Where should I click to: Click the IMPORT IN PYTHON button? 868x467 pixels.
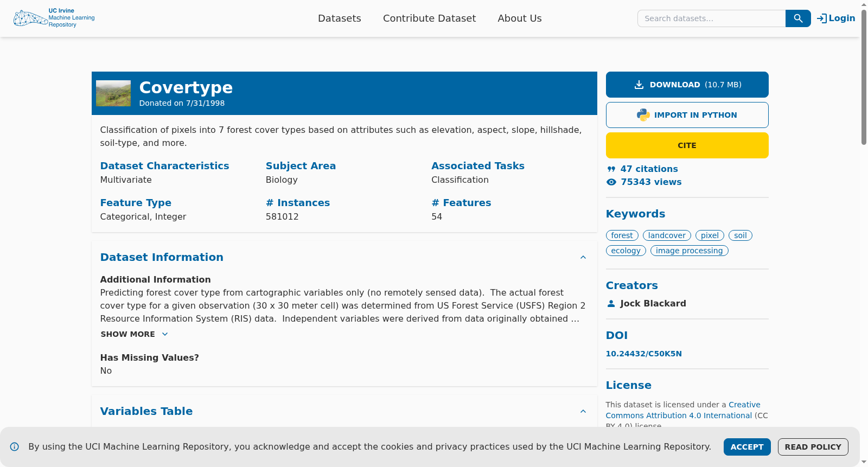(x=687, y=115)
